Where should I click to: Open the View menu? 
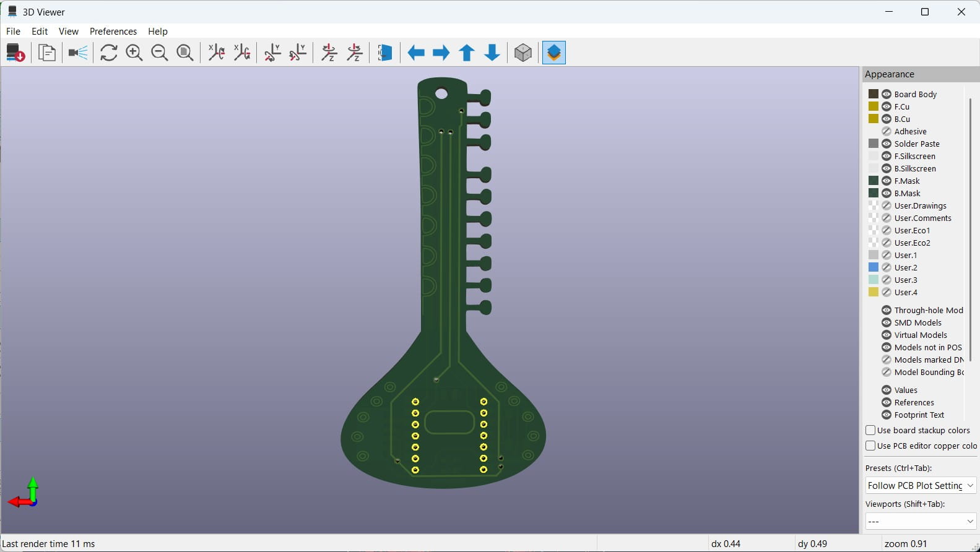pos(69,31)
